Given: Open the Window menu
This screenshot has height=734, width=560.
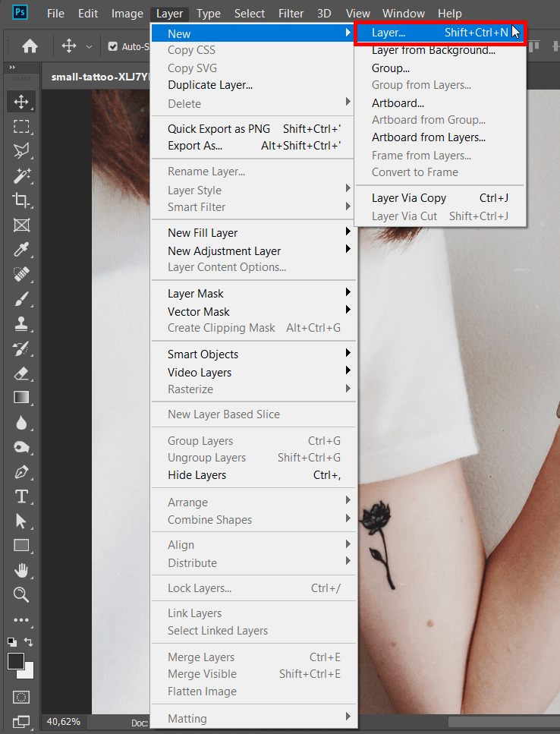Looking at the screenshot, I should click(403, 14).
